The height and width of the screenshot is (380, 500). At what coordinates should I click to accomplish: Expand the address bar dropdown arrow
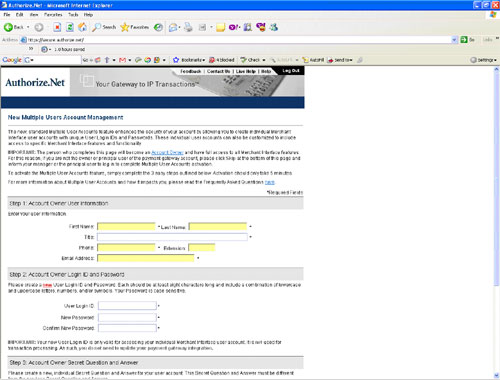coord(454,40)
